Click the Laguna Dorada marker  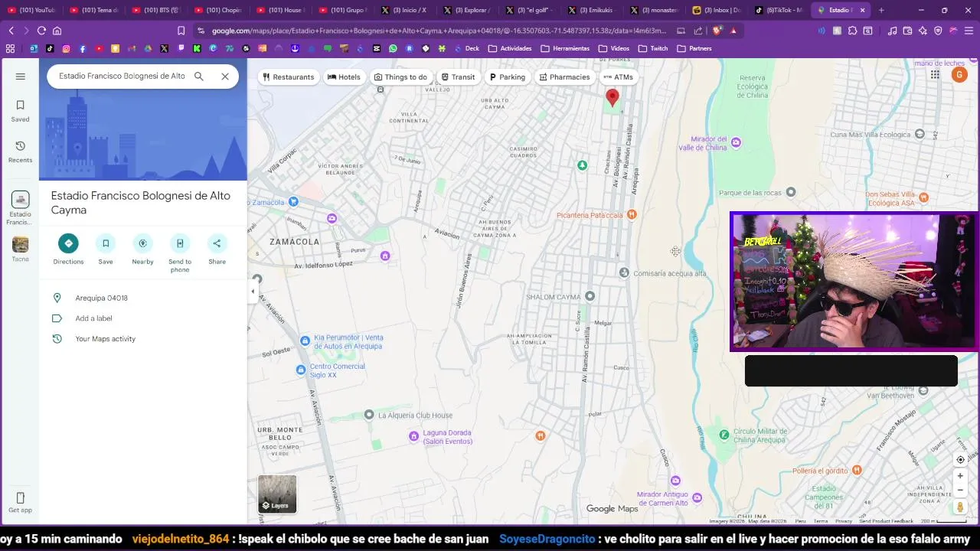click(414, 436)
